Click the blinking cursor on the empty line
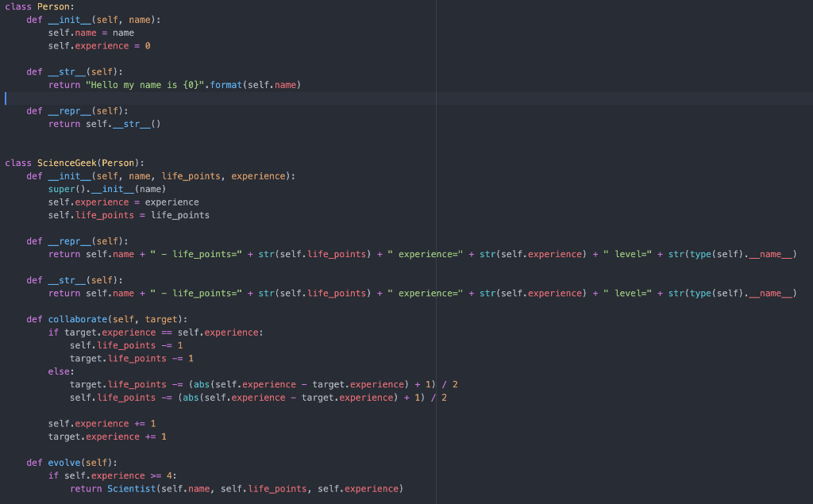 [x=5, y=98]
